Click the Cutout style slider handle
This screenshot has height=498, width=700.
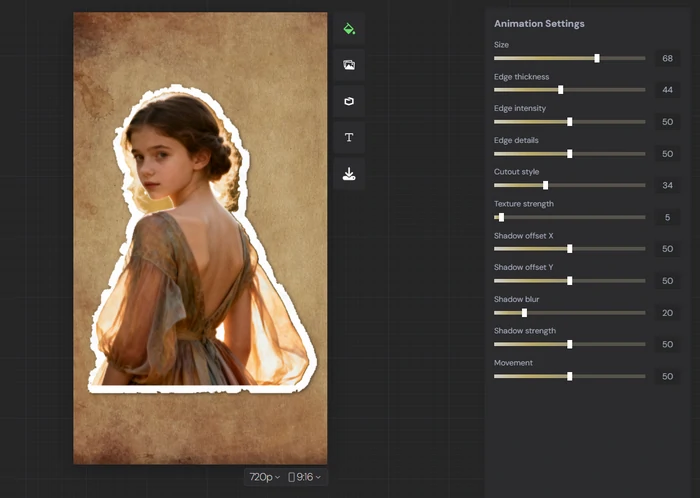tap(546, 185)
